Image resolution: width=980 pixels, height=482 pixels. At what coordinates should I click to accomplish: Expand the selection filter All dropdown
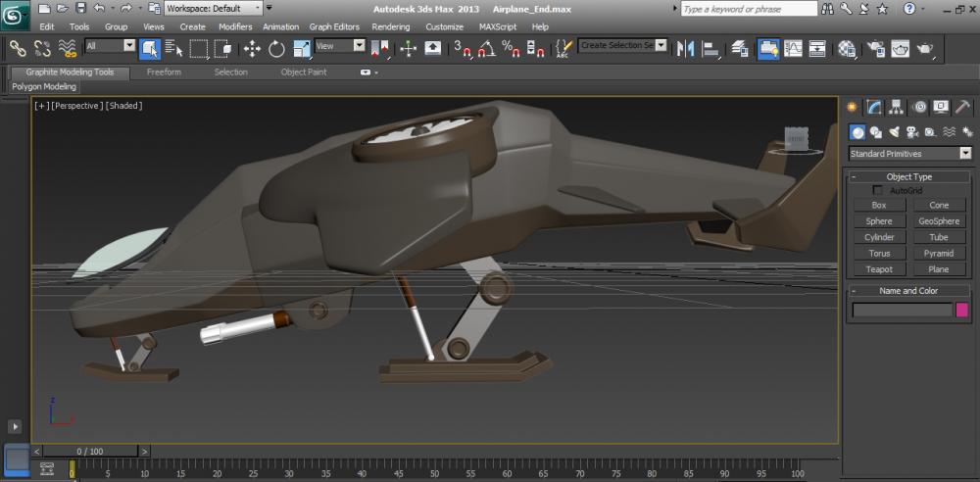point(129,46)
